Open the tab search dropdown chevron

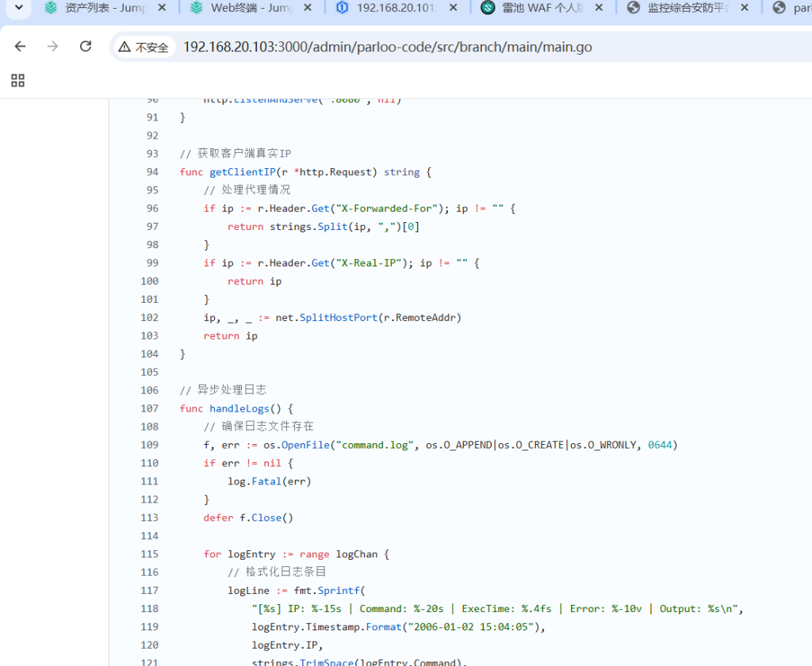[x=17, y=8]
